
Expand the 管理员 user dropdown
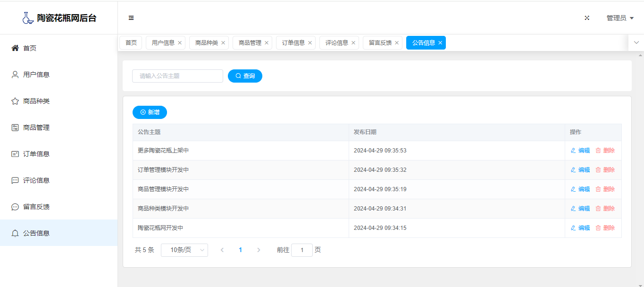619,18
